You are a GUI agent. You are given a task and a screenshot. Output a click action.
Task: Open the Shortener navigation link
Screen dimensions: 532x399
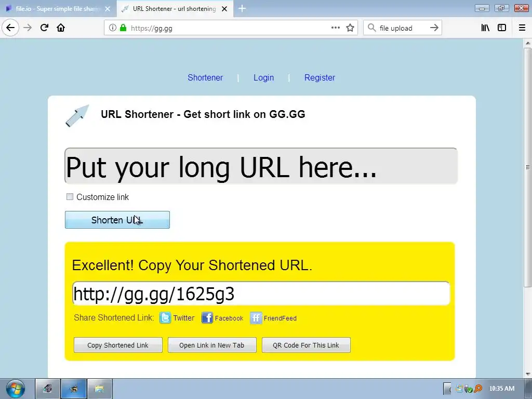pos(205,78)
